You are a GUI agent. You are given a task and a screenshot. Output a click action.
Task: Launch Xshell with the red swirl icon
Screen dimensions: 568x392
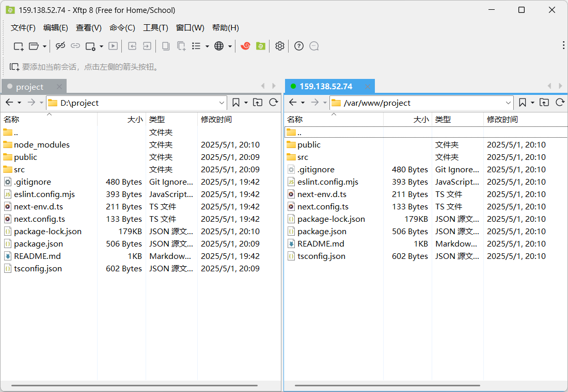(246, 46)
